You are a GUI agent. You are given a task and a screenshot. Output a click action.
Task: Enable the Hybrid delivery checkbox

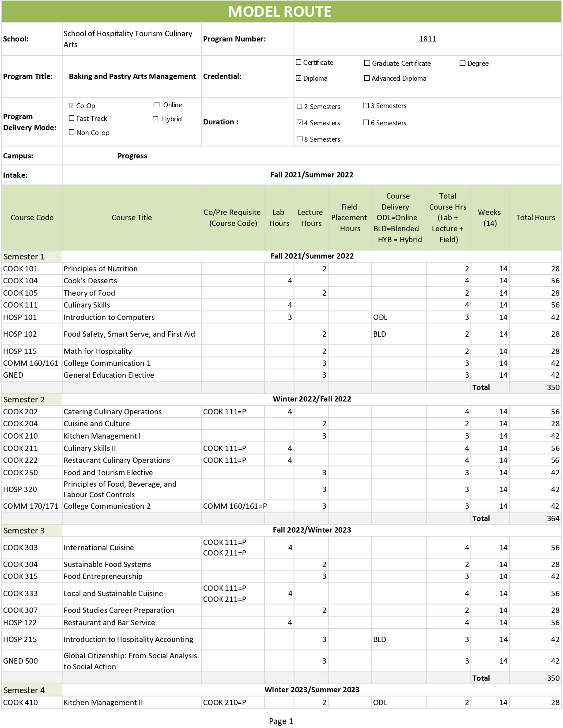155,119
